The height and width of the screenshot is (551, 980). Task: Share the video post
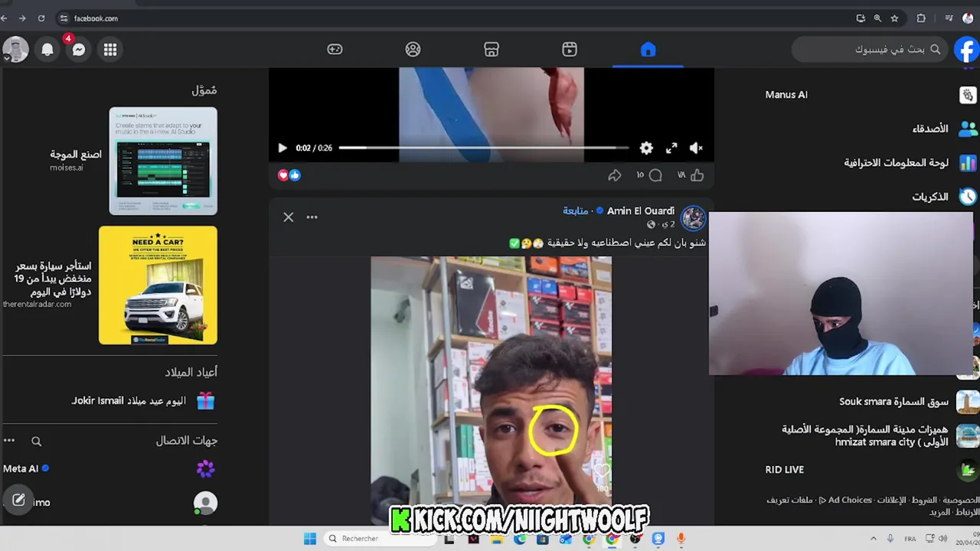(x=614, y=175)
